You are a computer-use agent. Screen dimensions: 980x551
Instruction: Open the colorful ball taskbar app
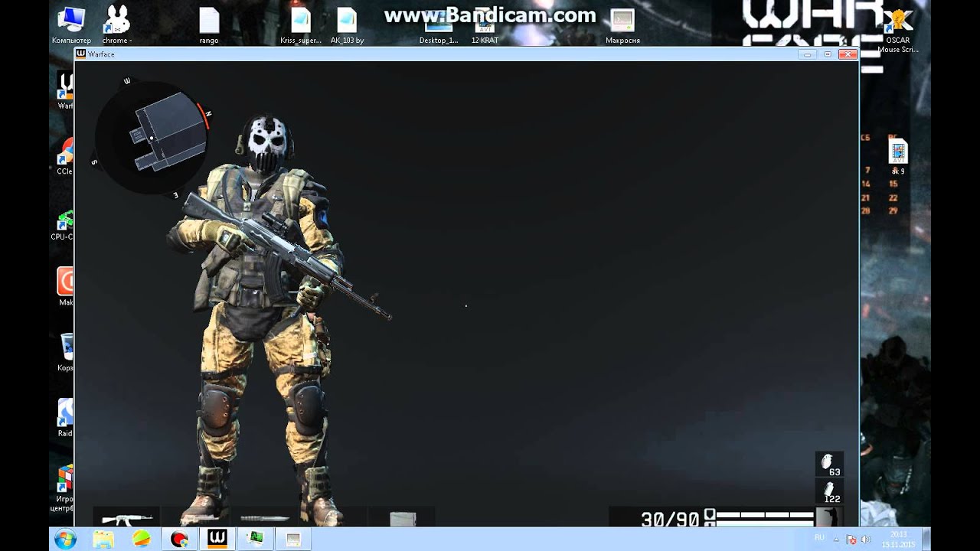point(142,539)
